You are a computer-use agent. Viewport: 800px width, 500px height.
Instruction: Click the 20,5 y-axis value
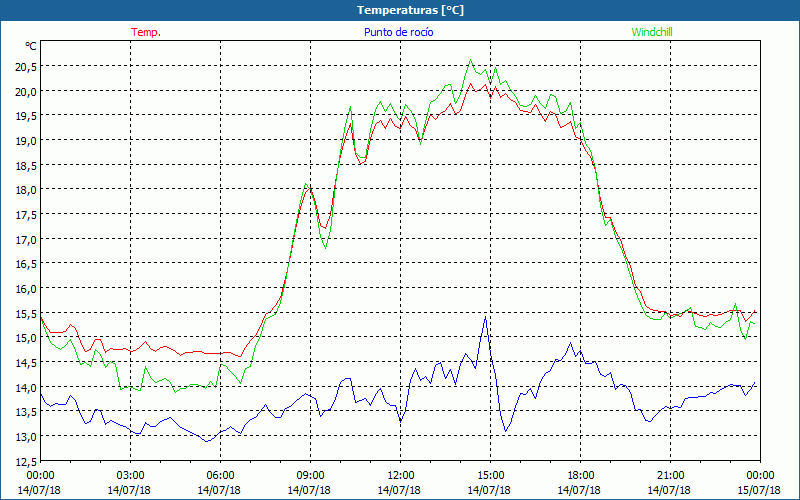(x=27, y=66)
